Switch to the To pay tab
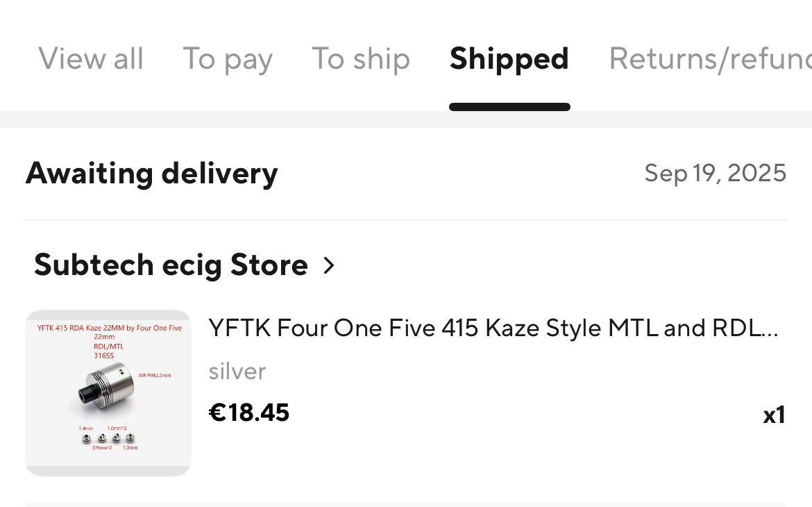The height and width of the screenshot is (507, 812). 228,60
